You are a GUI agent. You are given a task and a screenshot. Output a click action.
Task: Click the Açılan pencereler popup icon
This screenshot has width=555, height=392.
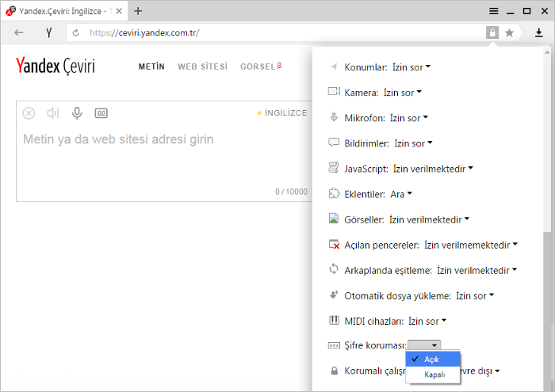334,244
